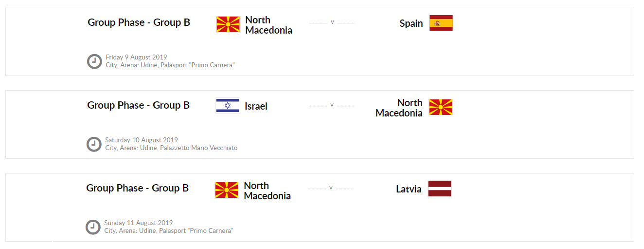Click the Spain flag icon
This screenshot has height=249, width=644.
tap(441, 23)
